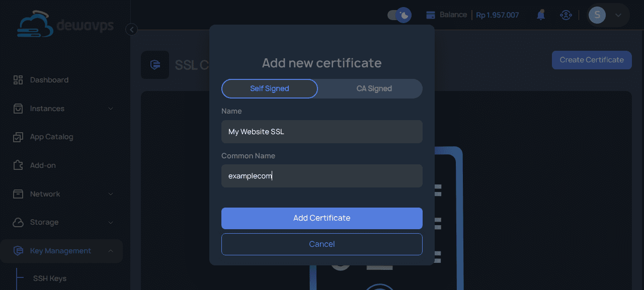Screen dimensions: 644x290
Task: Toggle the dark mode switch in the header
Action: coord(399,15)
